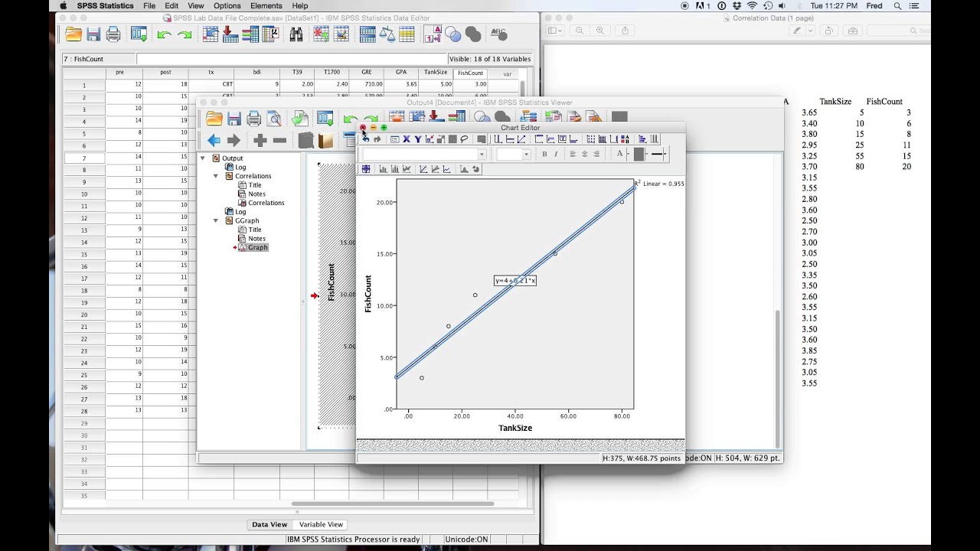
Task: Click the X axis icon in Chart Editor
Action: 407,139
